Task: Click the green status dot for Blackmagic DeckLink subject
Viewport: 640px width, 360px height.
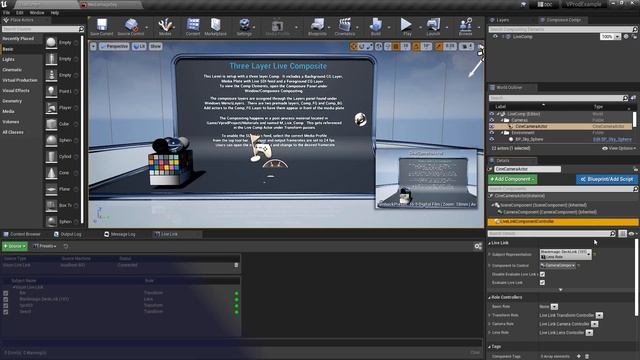Action: tap(236, 300)
